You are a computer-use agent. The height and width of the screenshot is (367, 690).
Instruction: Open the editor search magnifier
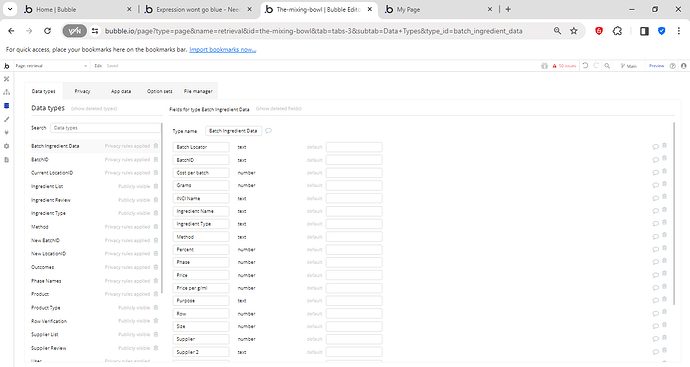coord(607,66)
